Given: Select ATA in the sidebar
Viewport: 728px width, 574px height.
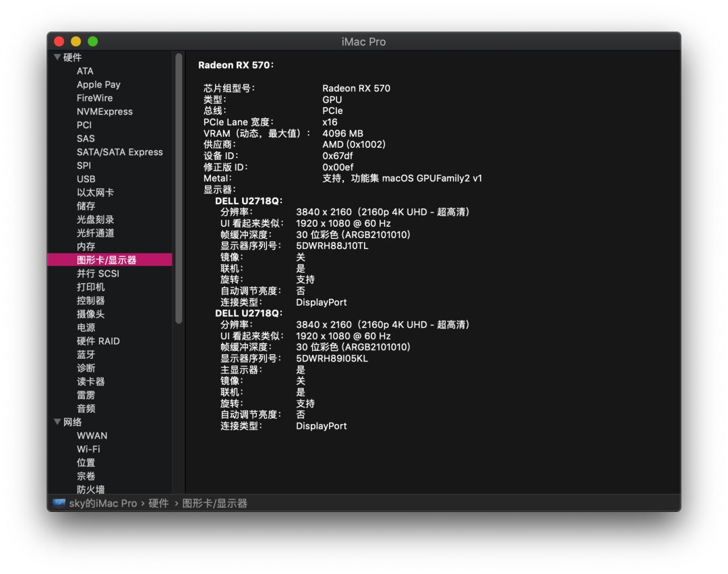Looking at the screenshot, I should click(x=85, y=71).
